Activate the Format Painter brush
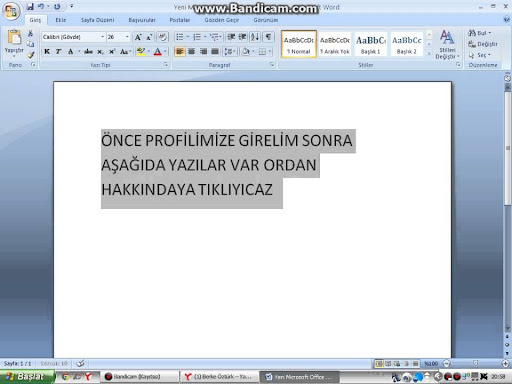This screenshot has height=384, width=512. tap(31, 55)
